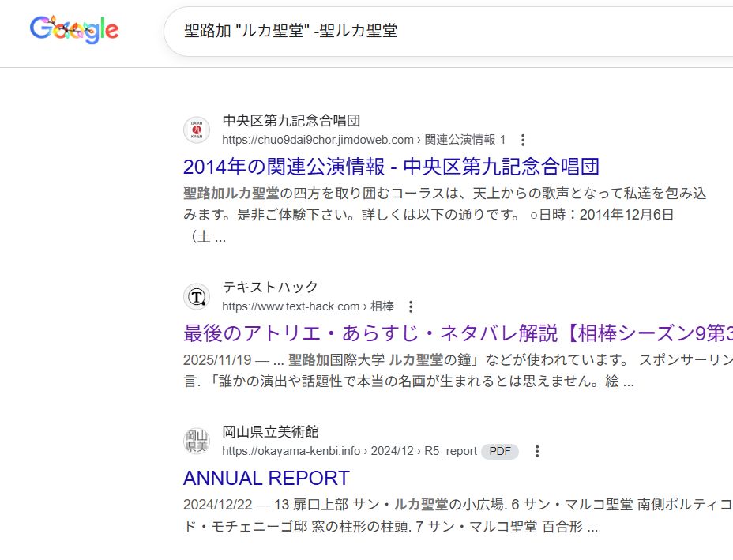Viewport: 733px width, 560px height.
Task: Click the Google logo to go home
Action: pyautogui.click(x=74, y=30)
